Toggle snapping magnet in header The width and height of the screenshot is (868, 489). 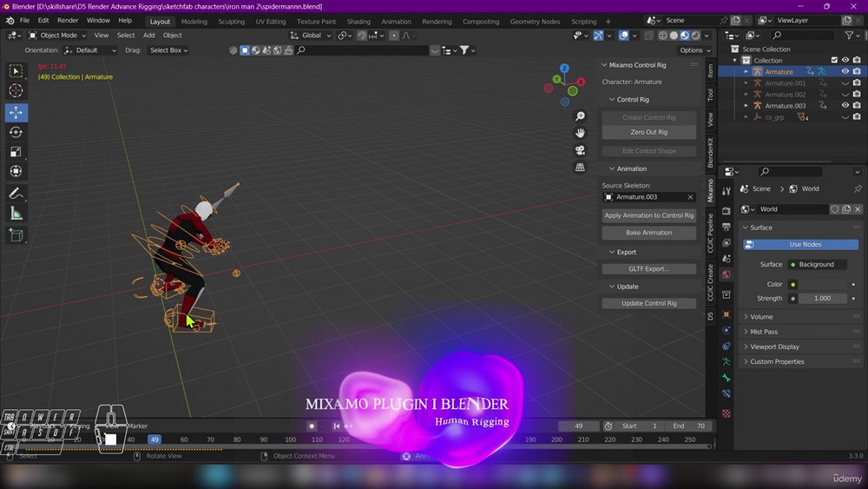(x=362, y=36)
